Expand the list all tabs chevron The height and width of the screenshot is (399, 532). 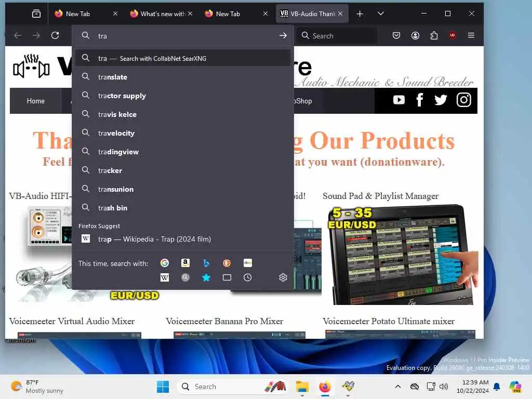point(381,14)
